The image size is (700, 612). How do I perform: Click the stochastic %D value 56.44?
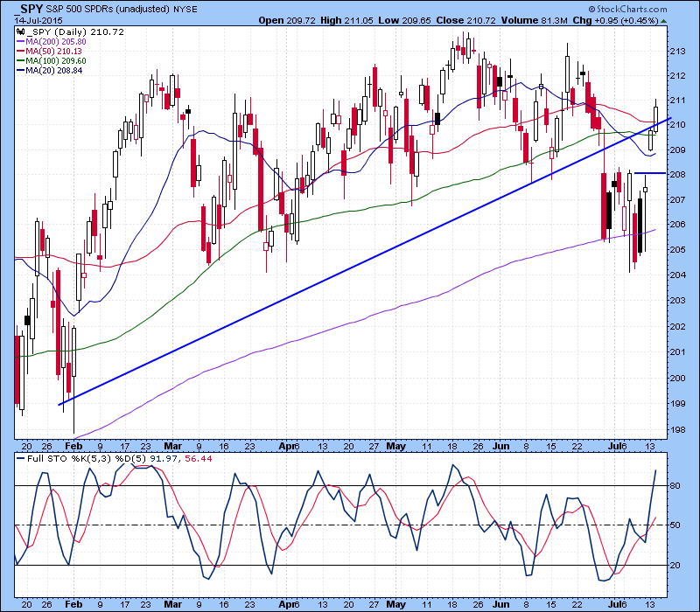click(x=199, y=458)
